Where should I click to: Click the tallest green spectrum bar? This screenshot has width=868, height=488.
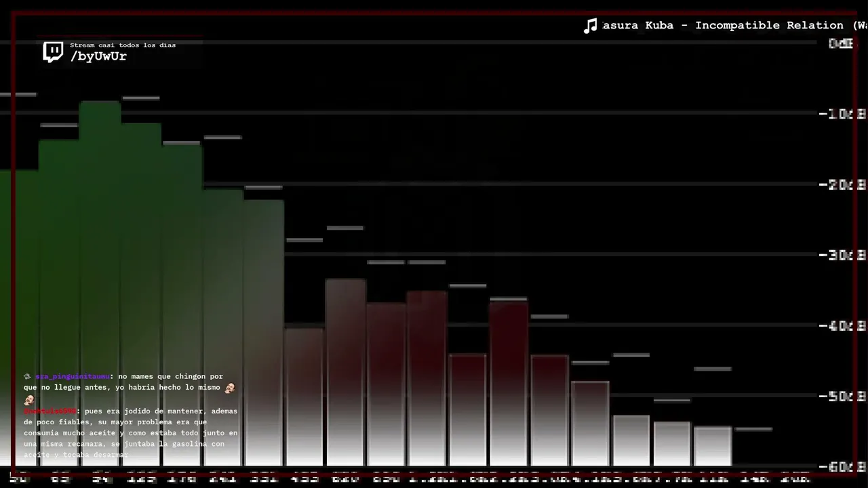[100, 283]
